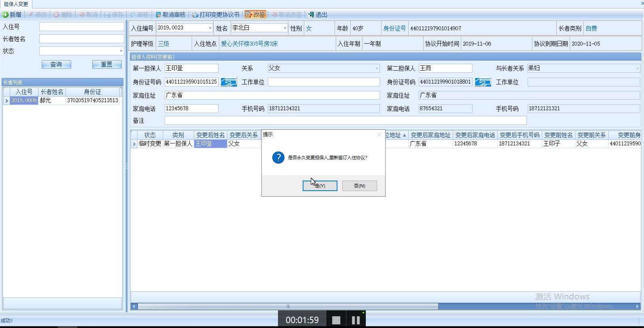Screen dimensions: 644x328
Task: Click 第一担保人 name field 王印登
Action: pos(191,68)
